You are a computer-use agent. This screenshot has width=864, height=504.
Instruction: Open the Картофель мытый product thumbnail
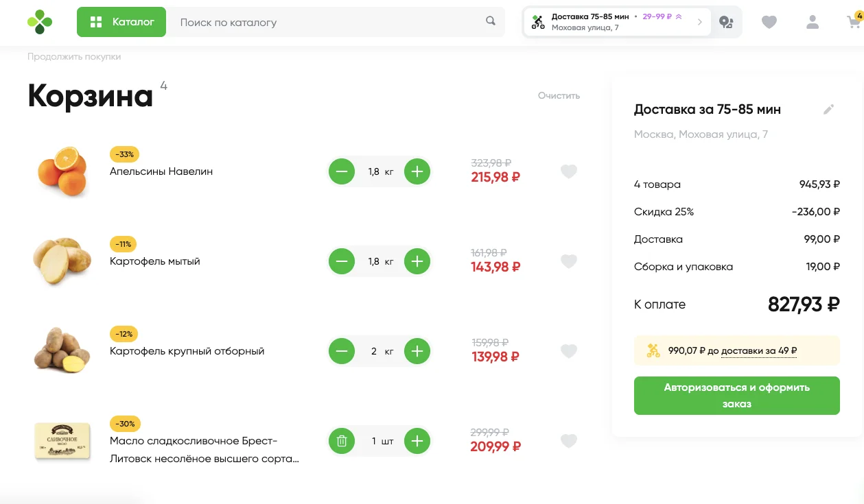62,261
